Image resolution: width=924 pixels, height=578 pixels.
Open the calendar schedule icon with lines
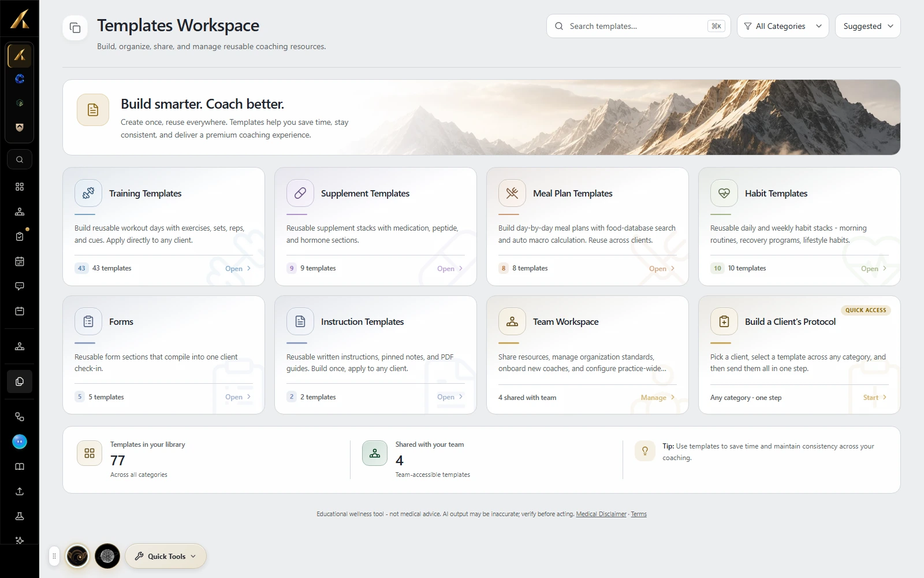pos(20,261)
